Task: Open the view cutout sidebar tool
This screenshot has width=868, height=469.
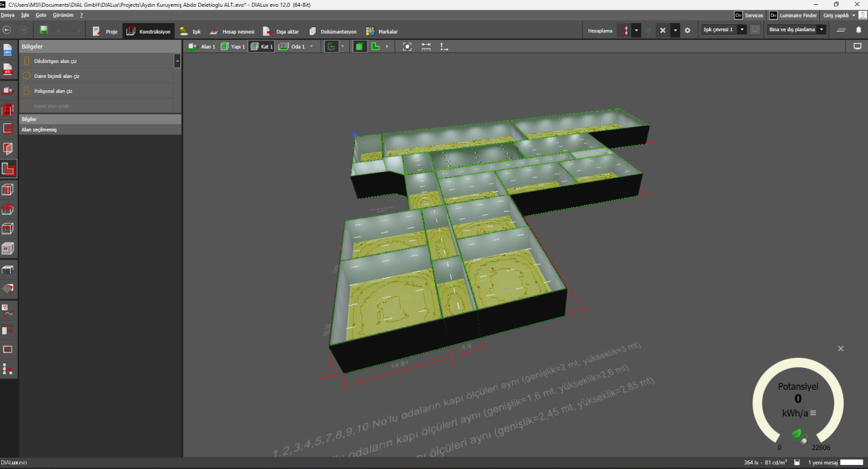Action: click(x=8, y=350)
